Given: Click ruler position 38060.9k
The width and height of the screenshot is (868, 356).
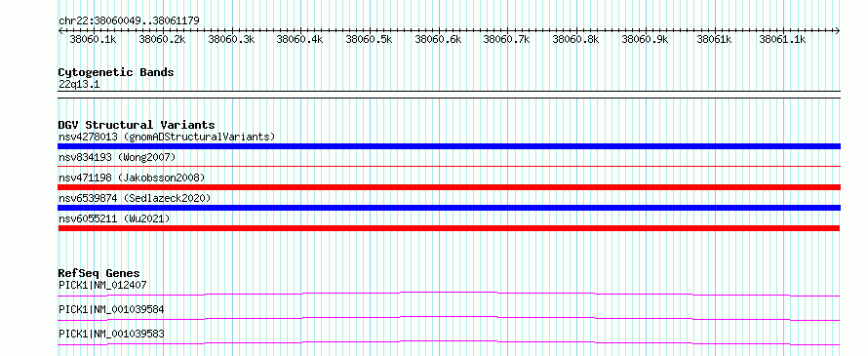Looking at the screenshot, I should click(645, 39).
